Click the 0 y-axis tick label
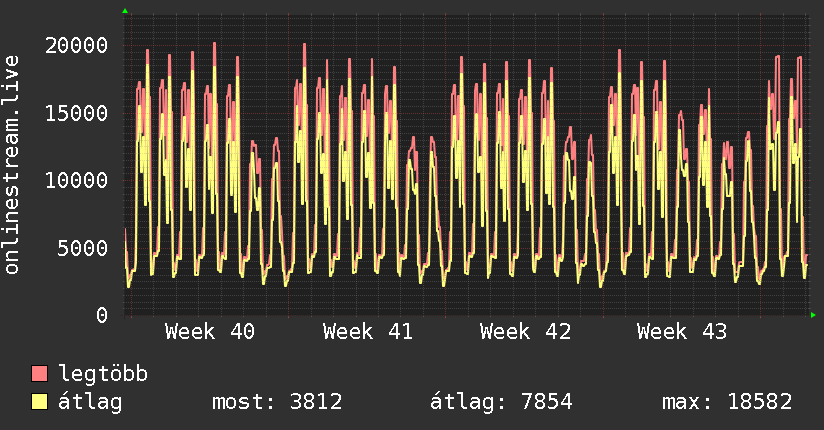 click(102, 315)
